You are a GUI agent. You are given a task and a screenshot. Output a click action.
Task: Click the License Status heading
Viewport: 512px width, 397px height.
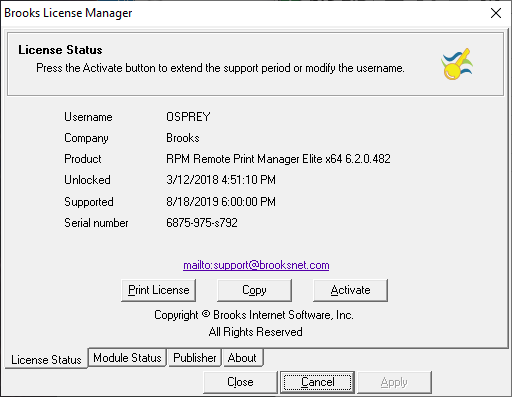coord(60,50)
